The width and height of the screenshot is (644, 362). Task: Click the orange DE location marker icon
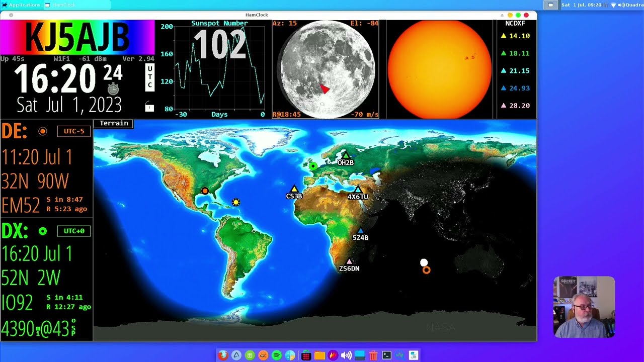click(x=43, y=131)
